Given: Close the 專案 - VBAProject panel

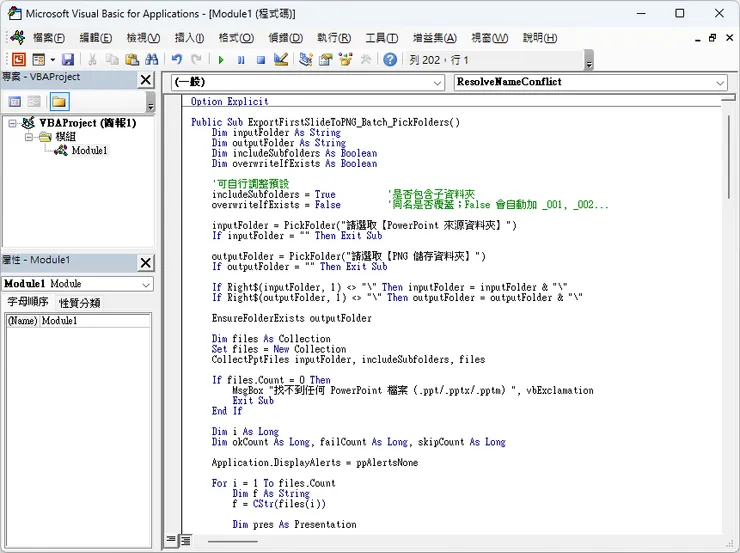Looking at the screenshot, I should click(x=145, y=79).
